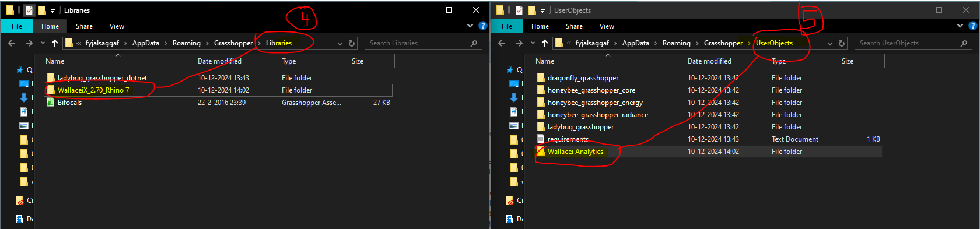Expand address history dropdown in UserObjects window
The image size is (980, 229).
click(x=830, y=43)
